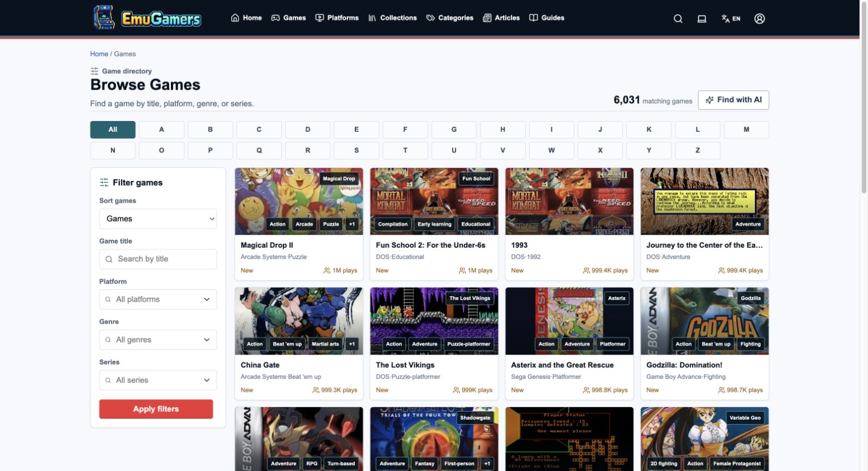Click the Puzzle tag on Magical Drop II
868x471 pixels.
331,224
